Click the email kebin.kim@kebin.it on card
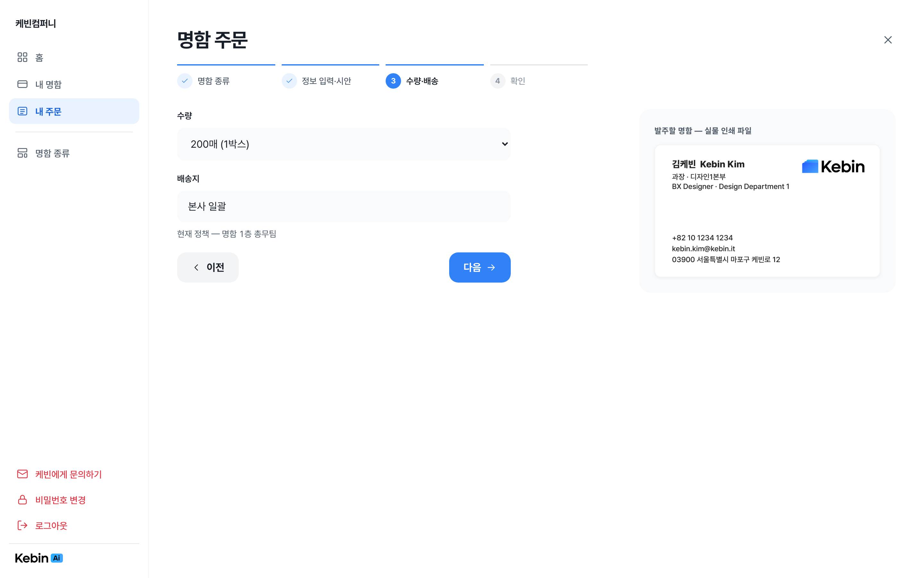 click(703, 249)
